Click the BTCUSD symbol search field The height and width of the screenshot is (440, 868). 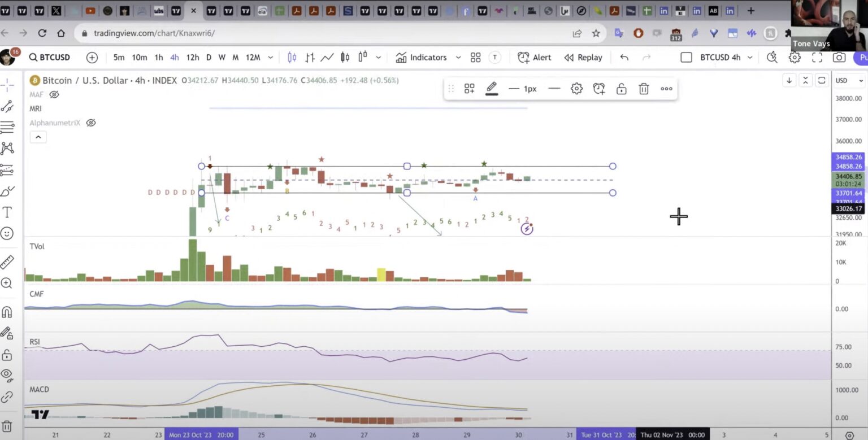coord(50,57)
